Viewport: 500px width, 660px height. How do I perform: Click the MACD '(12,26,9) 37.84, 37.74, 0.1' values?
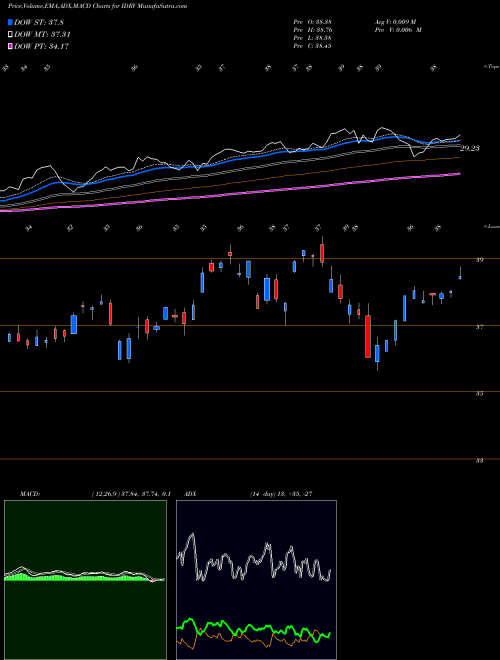coord(130,494)
